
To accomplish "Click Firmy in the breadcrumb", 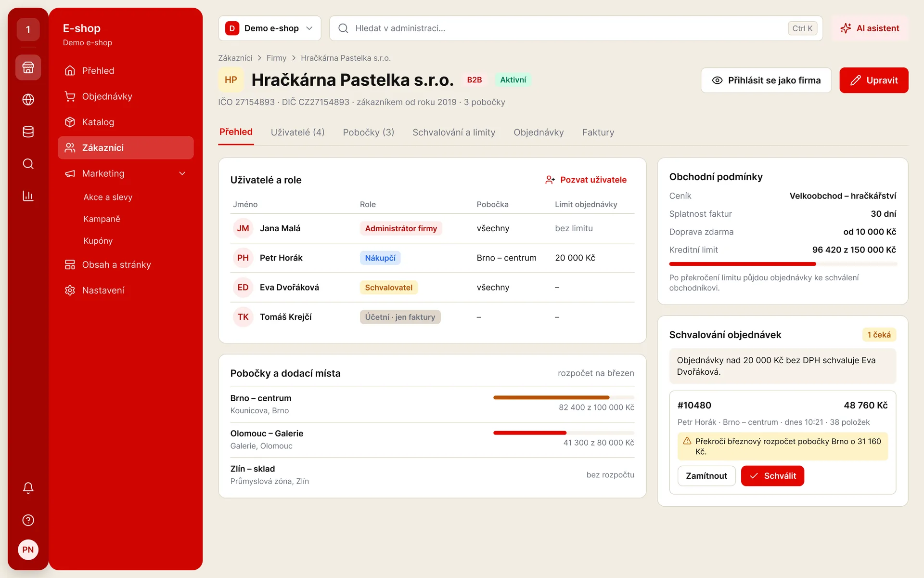I will point(276,58).
